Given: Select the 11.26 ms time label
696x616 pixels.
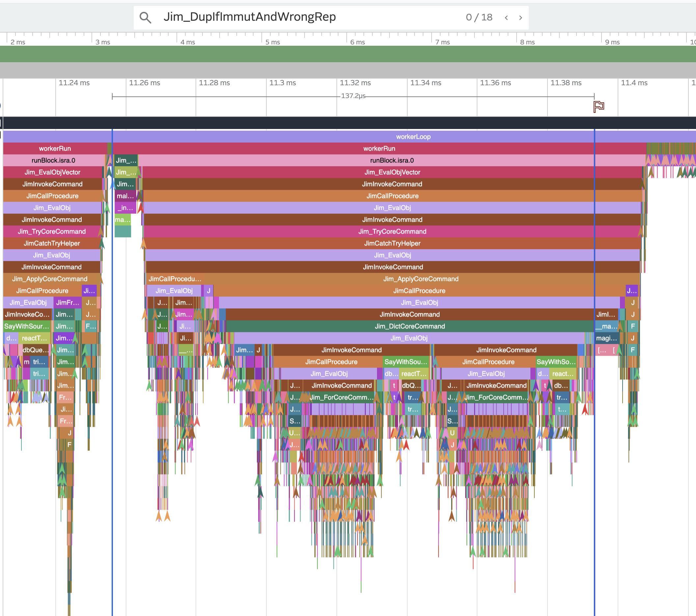Looking at the screenshot, I should pos(145,83).
